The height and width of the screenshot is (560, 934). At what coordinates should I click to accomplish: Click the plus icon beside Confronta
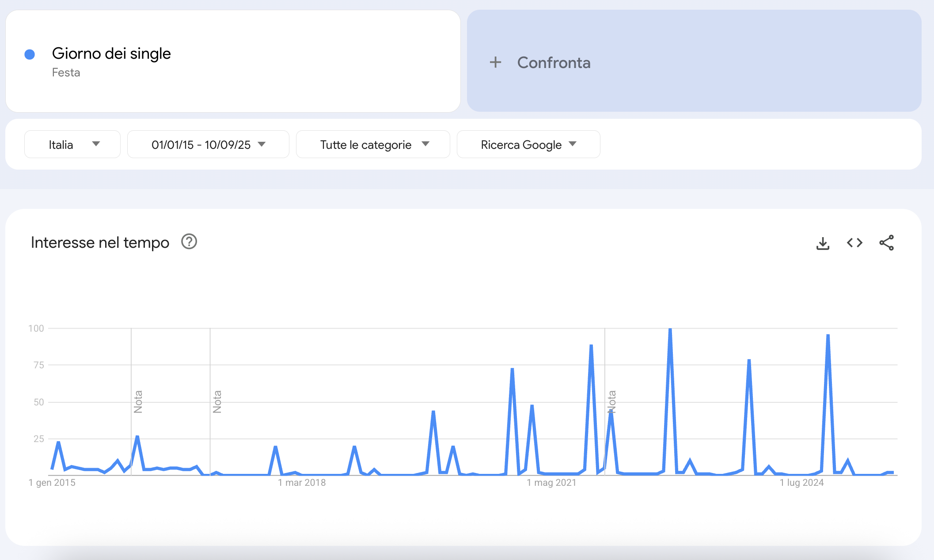click(x=496, y=62)
